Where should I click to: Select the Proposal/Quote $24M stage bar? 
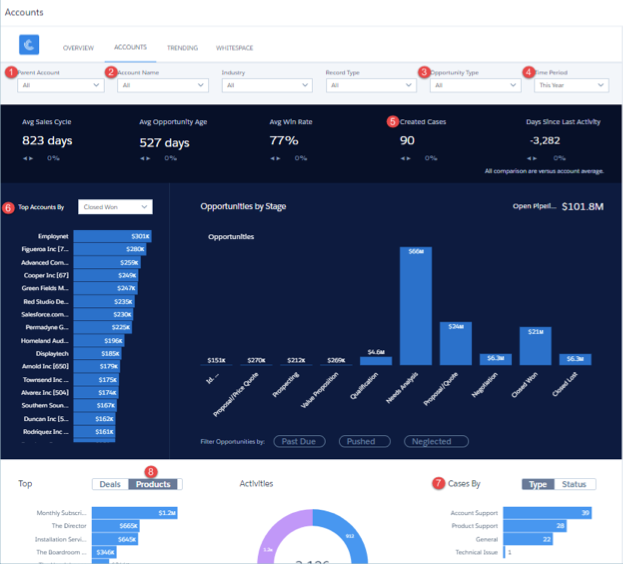456,344
